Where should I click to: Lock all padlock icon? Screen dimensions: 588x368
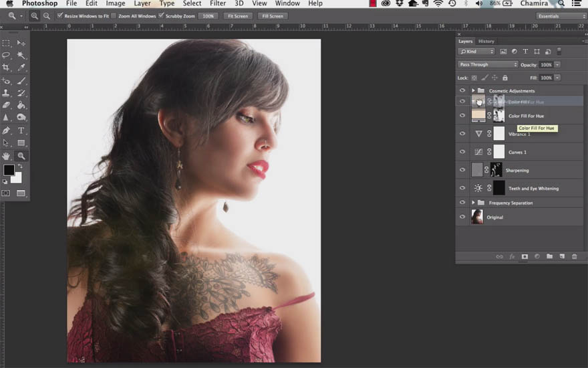(504, 78)
